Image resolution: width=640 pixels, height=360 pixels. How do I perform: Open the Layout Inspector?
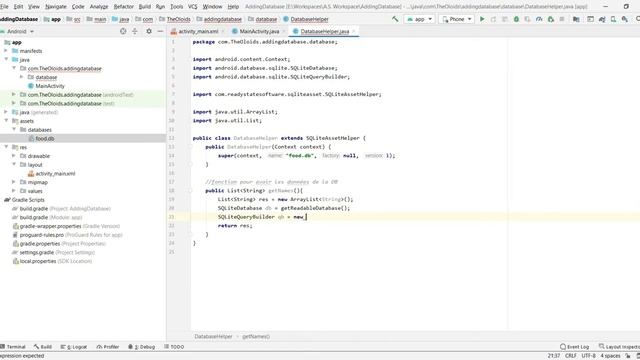[x=619, y=347]
